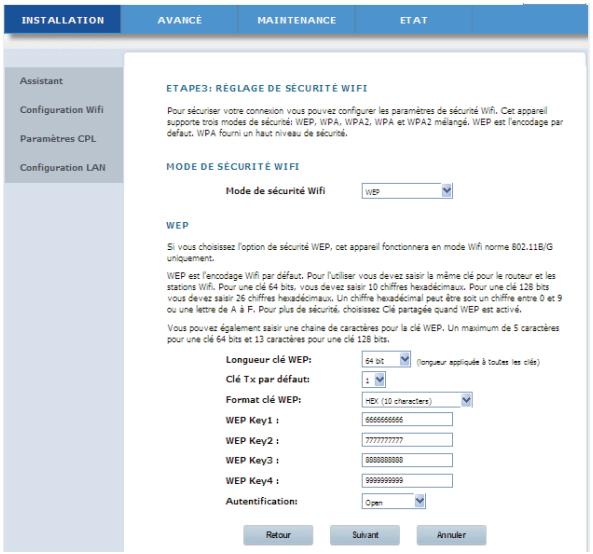Open Configuration LAN in the sidebar

[62, 168]
